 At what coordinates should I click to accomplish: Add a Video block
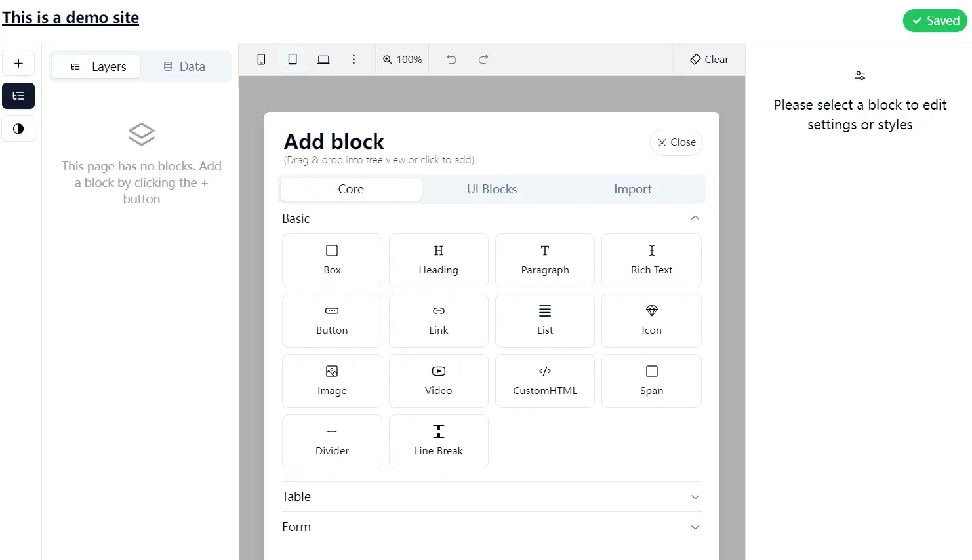coord(439,381)
